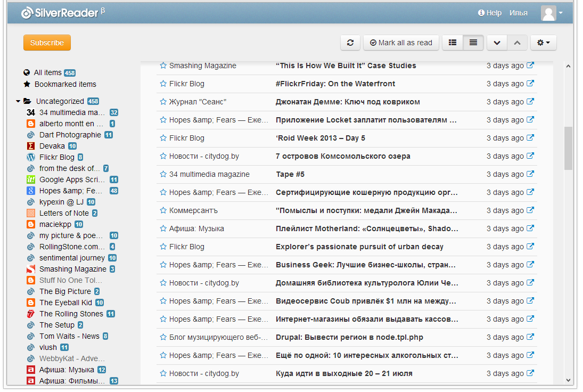Bookmark the Smashing Magazine Case Studies item
Screen dimensions: 583x392
pos(163,66)
